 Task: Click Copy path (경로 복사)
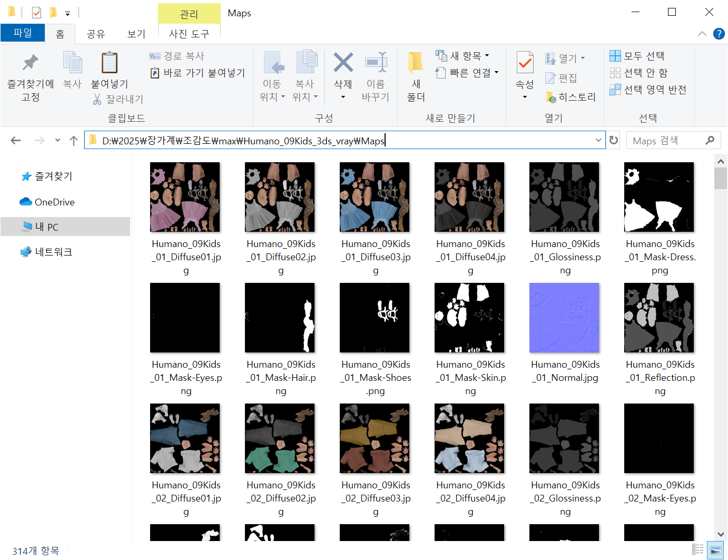pos(177,56)
